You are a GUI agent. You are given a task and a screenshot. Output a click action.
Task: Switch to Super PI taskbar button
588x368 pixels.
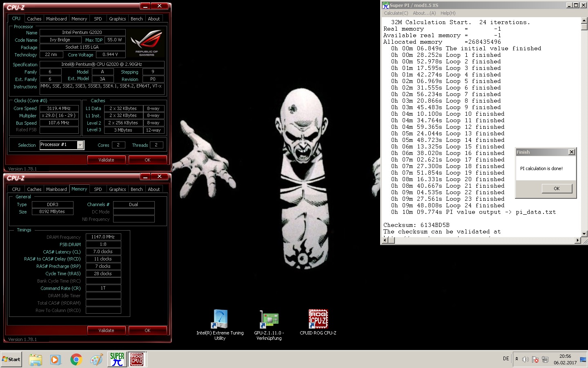[117, 359]
